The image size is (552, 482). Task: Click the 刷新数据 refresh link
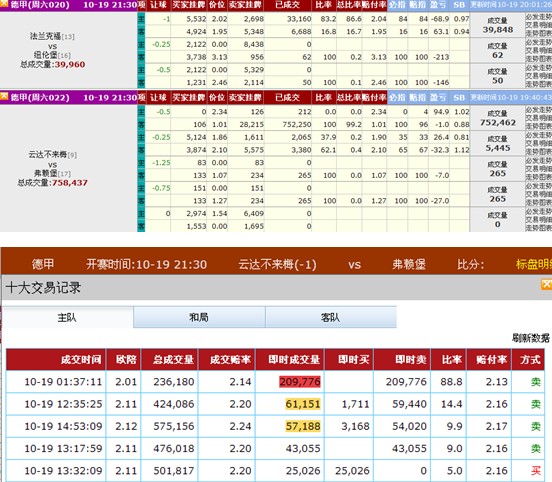tap(531, 338)
